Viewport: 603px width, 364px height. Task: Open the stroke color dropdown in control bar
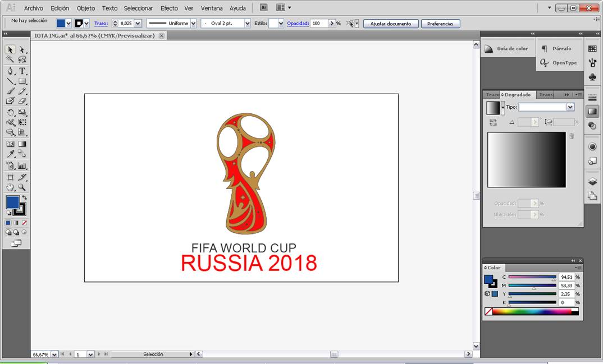(86, 24)
